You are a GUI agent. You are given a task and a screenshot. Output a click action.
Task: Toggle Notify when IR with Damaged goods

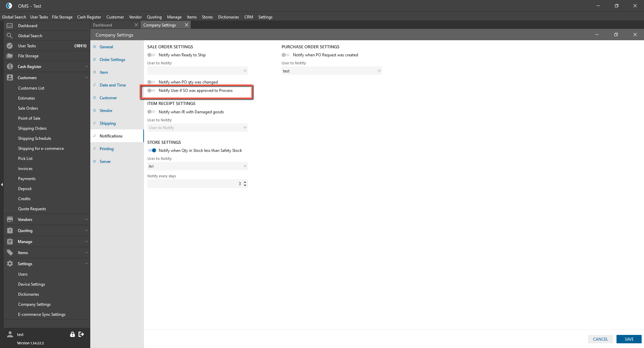(151, 112)
